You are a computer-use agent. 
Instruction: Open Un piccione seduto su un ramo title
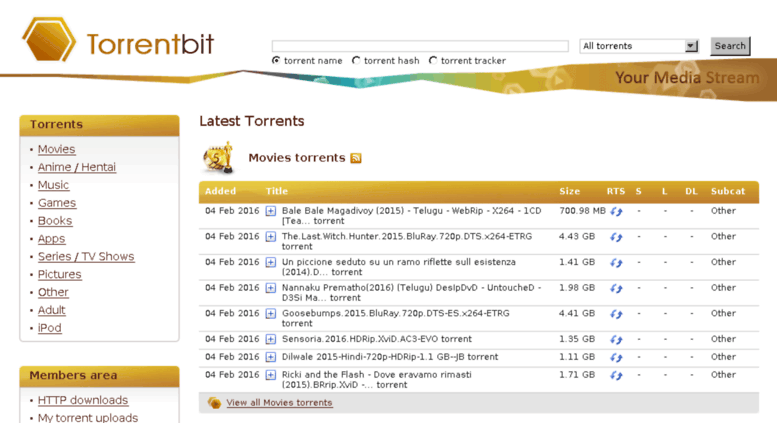click(399, 267)
